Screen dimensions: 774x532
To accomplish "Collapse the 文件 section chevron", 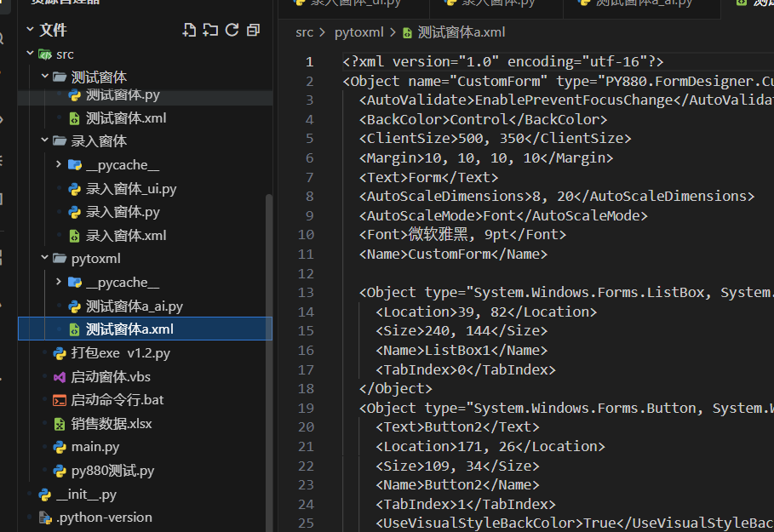I will coord(30,30).
